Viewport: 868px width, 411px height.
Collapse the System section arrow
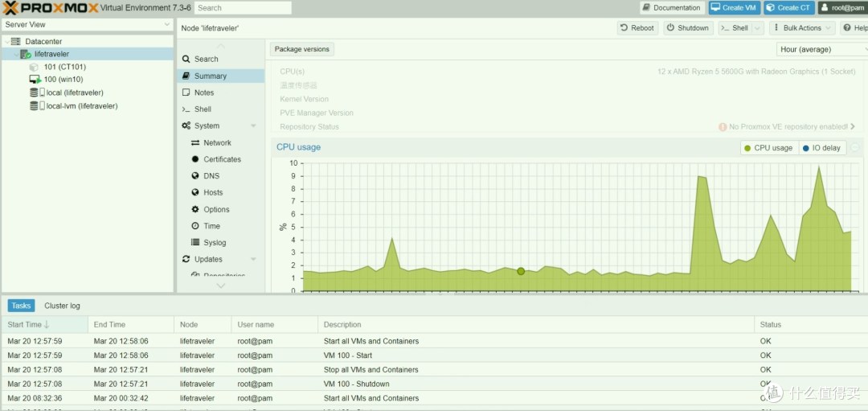click(x=253, y=125)
